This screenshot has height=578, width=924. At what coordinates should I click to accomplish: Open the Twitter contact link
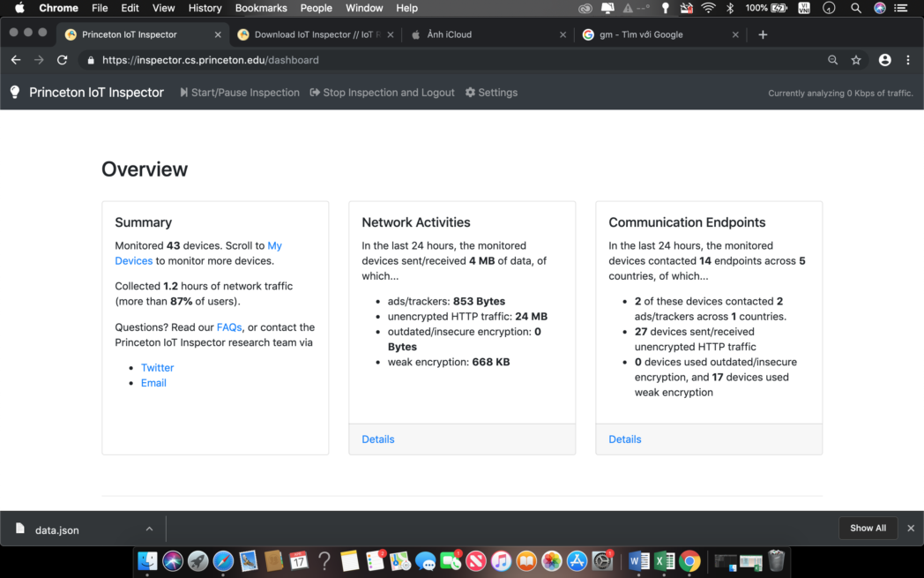click(157, 367)
